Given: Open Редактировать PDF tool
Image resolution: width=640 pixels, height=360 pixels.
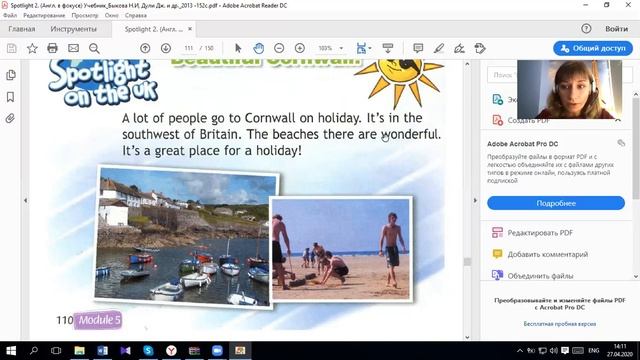Looking at the screenshot, I should (x=540, y=233).
